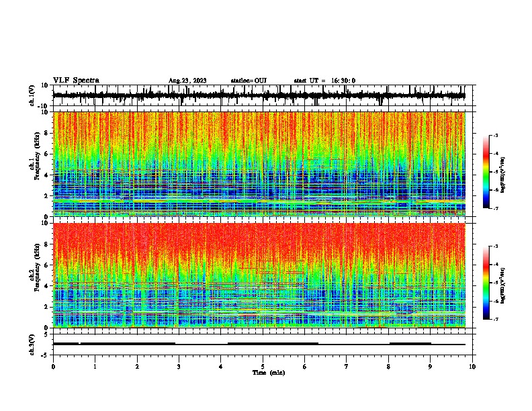
Task: Click the ch.2 color scale bar
Action: point(486,283)
